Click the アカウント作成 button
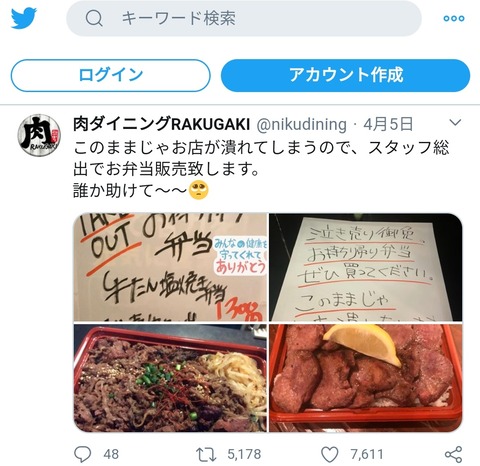 pos(345,75)
